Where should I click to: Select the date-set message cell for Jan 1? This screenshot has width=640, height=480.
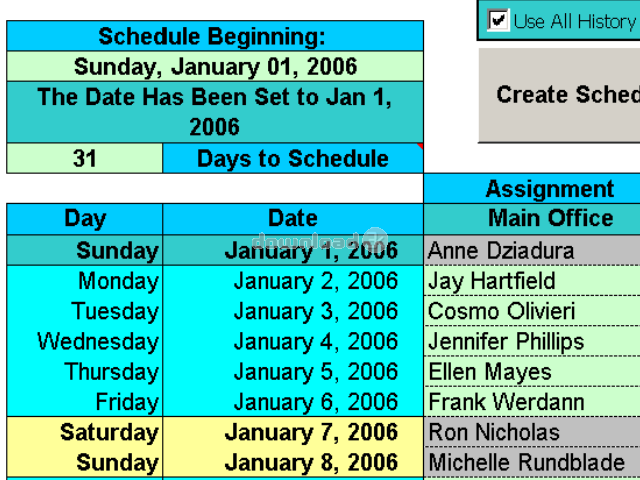tap(215, 112)
